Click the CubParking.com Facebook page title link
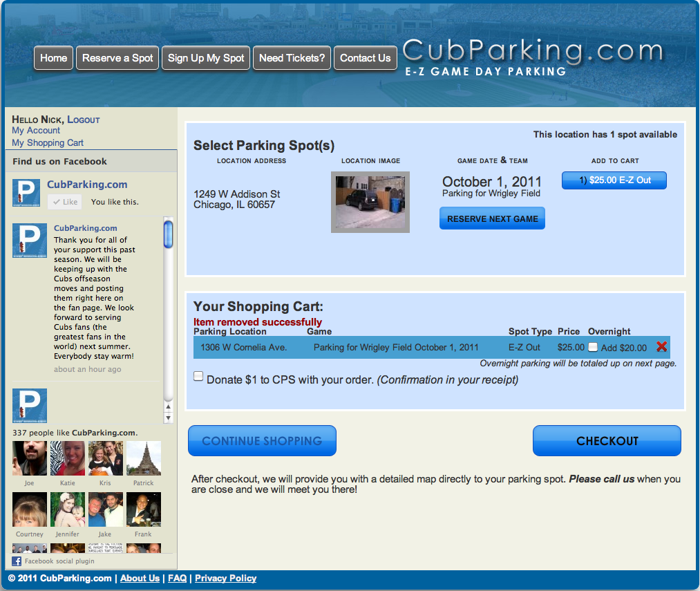The height and width of the screenshot is (591, 700). click(87, 185)
